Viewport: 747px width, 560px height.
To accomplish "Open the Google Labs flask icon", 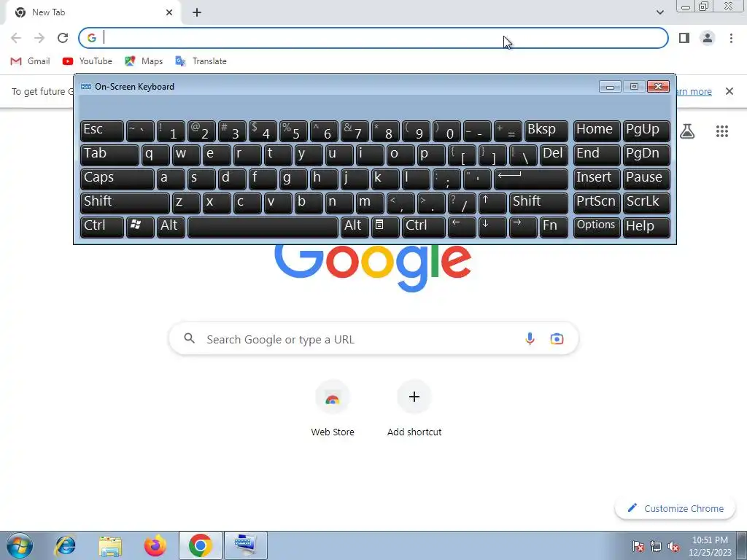I will 687,131.
